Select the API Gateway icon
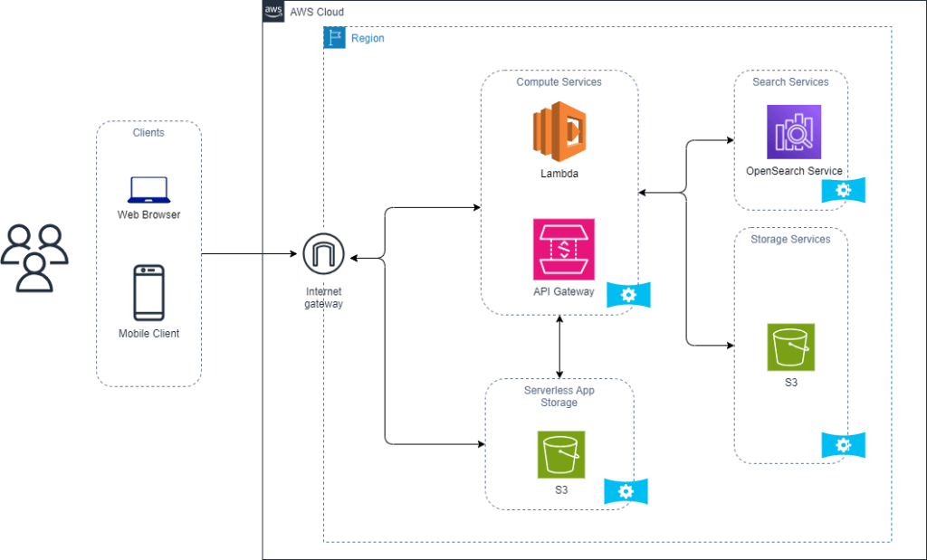The image size is (927, 560). tap(564, 250)
